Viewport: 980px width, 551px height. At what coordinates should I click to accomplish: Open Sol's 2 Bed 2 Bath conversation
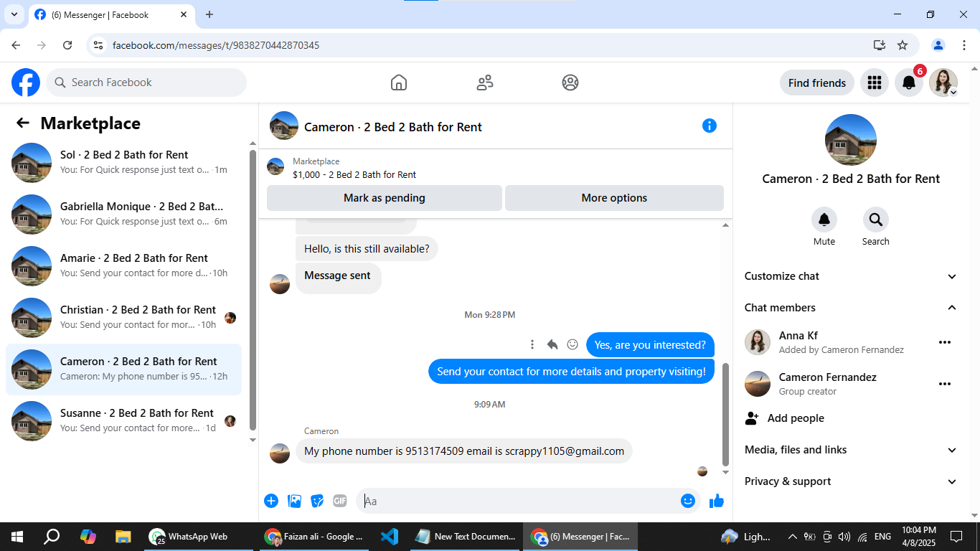(123, 163)
